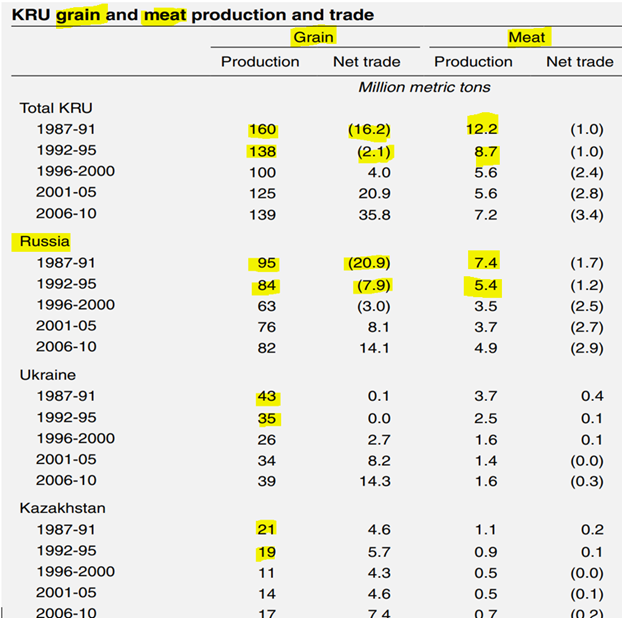
Task: Select Kazakhstan's highlighted grain production value 21
Action: (x=267, y=529)
